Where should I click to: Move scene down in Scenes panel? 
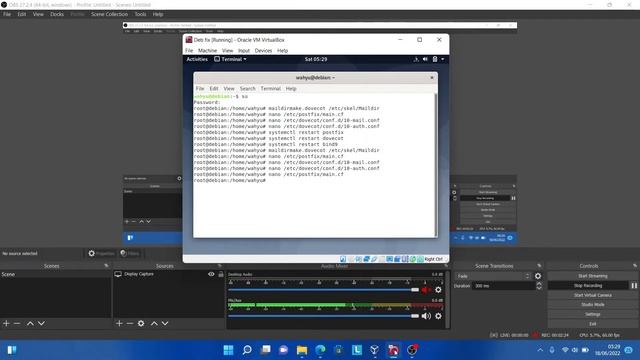[41, 323]
